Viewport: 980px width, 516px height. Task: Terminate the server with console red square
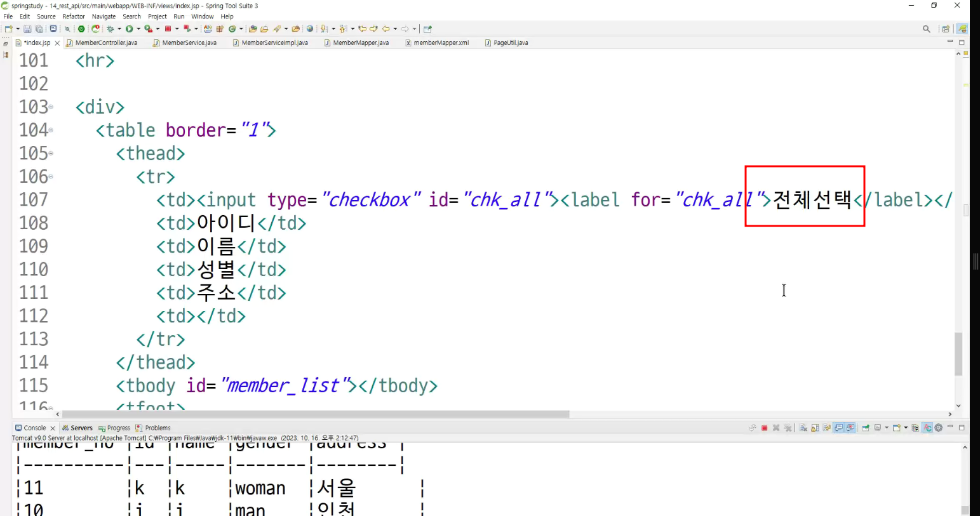tap(764, 428)
